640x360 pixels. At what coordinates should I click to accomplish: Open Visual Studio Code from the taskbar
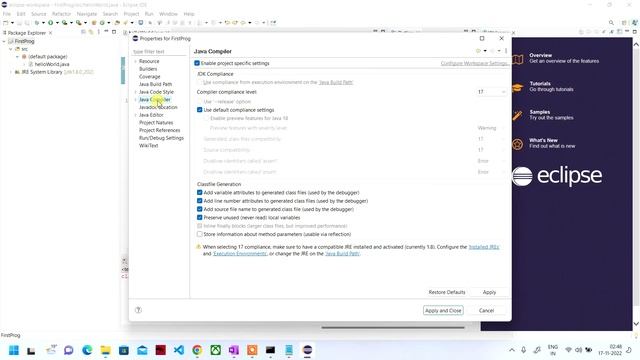(179, 350)
